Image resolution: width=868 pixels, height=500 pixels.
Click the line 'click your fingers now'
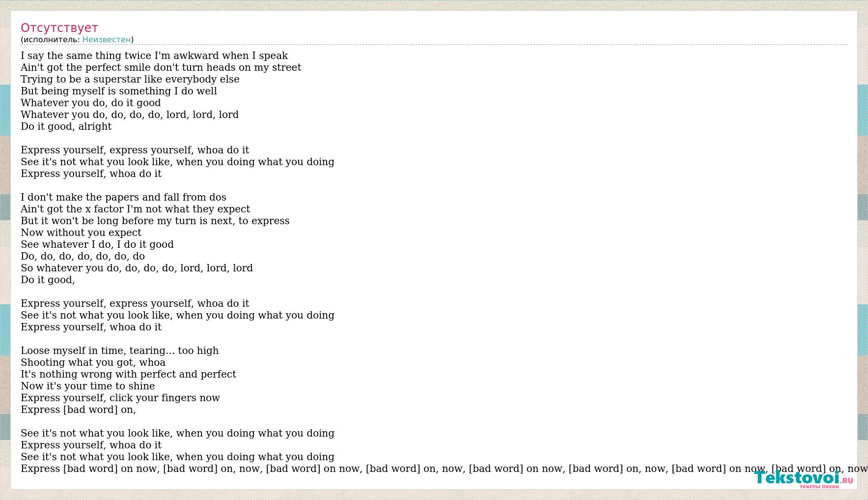tap(120, 398)
